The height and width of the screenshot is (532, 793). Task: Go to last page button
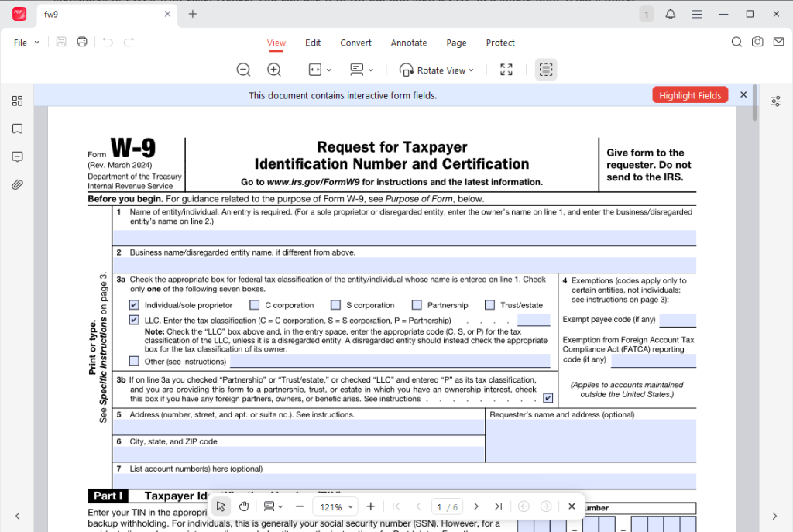498,506
